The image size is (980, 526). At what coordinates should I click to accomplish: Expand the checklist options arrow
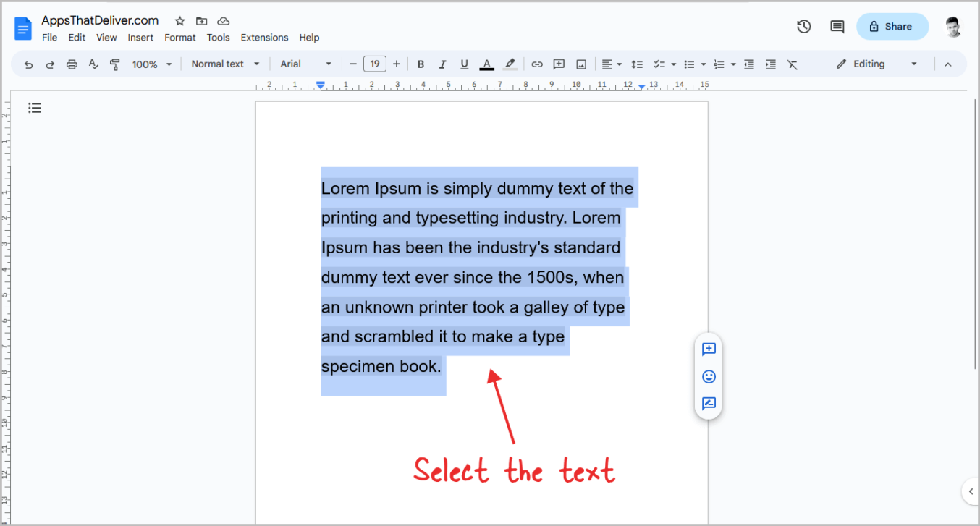[x=673, y=64]
